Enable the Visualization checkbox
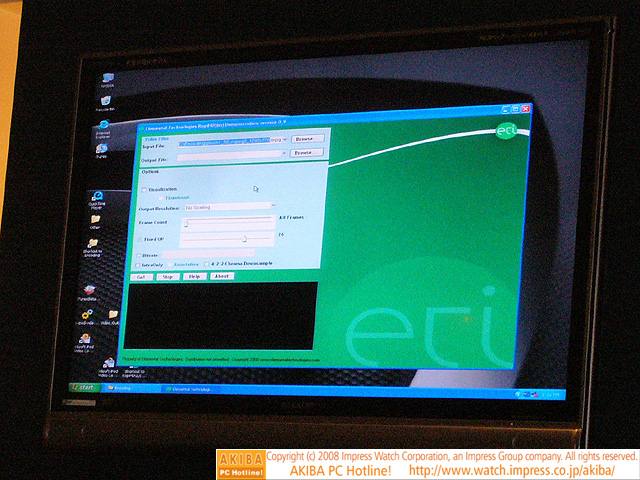The image size is (640, 480). [x=146, y=189]
